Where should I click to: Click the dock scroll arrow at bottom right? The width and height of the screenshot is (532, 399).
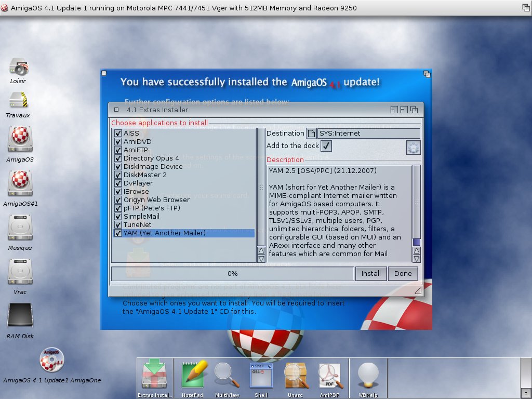(x=526, y=393)
